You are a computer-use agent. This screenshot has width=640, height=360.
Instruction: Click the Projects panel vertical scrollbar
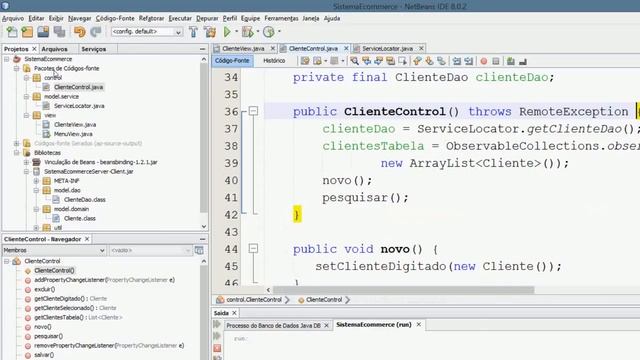pyautogui.click(x=204, y=138)
